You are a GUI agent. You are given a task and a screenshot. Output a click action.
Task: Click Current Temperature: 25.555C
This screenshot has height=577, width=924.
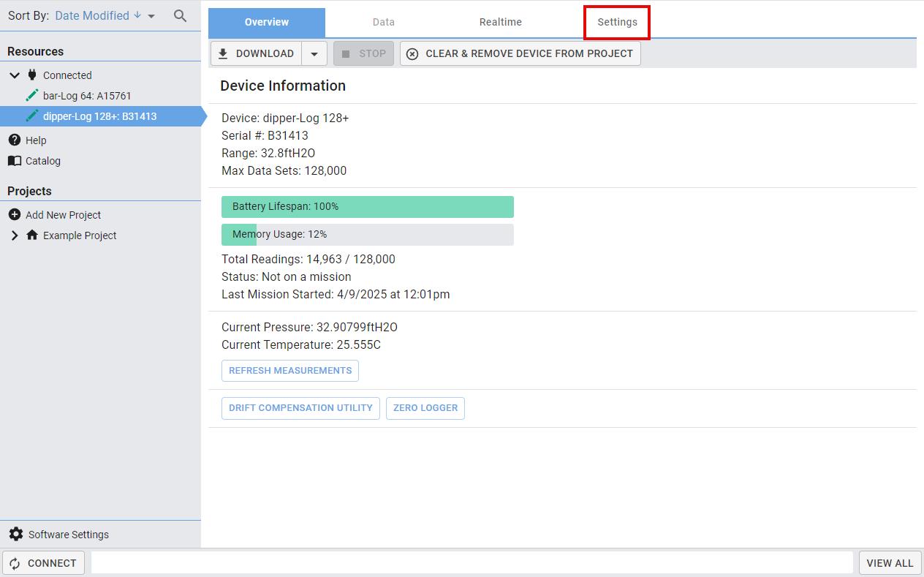click(x=301, y=344)
